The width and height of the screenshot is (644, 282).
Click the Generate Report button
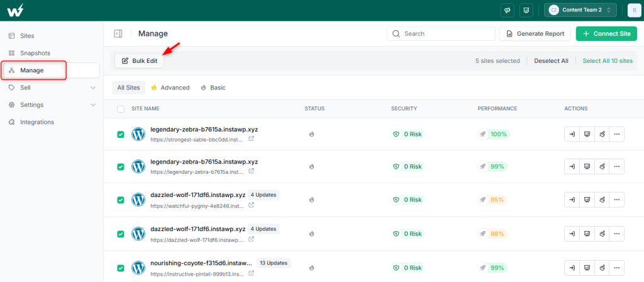[x=535, y=34]
